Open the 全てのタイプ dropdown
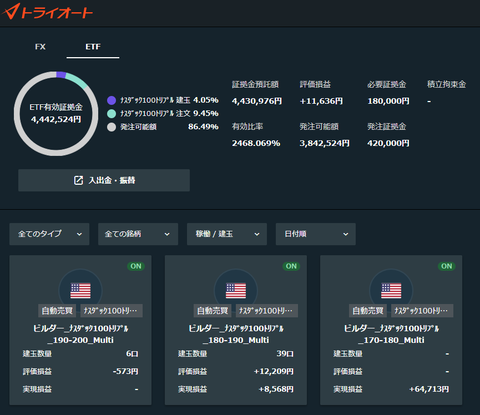Screen dimensions: 480x415 49,234
